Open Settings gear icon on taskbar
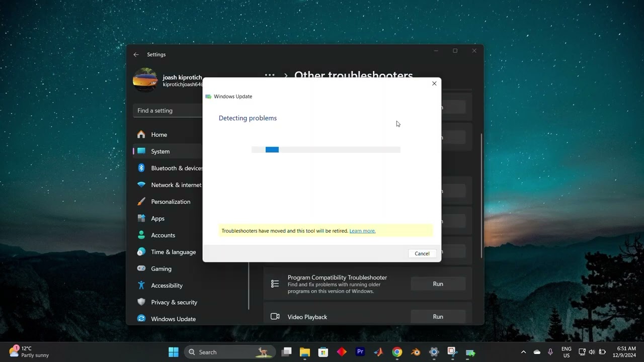644x362 pixels. tap(434, 352)
